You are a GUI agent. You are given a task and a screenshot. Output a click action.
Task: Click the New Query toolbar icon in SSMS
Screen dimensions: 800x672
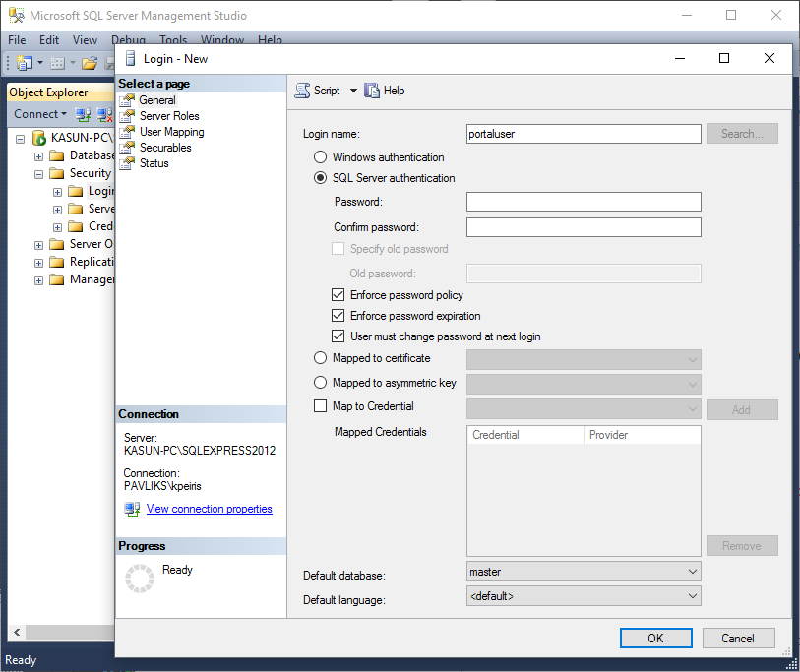click(x=25, y=63)
